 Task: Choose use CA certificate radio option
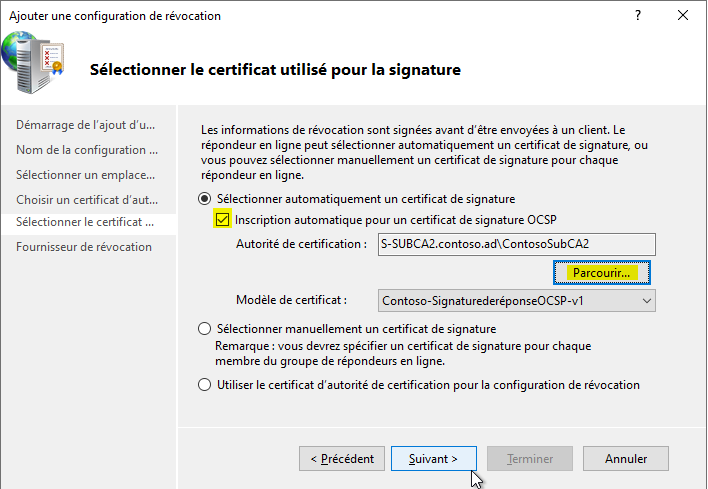click(205, 385)
